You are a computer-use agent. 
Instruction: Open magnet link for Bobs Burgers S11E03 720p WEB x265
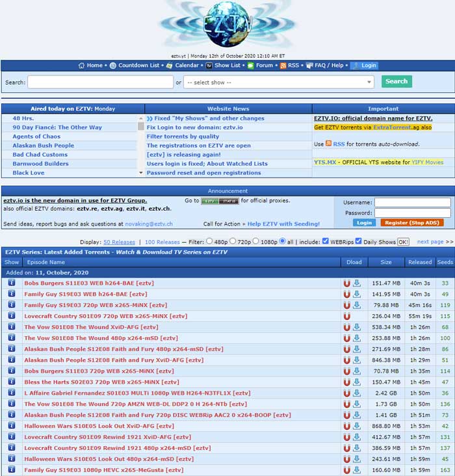click(x=346, y=371)
